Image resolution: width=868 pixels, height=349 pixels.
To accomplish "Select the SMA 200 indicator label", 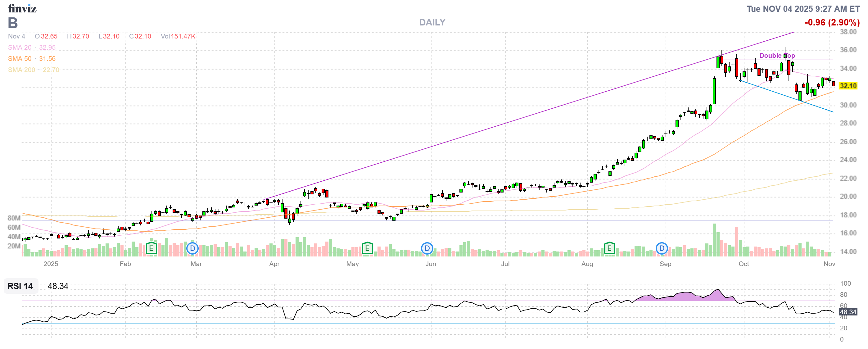I will click(x=21, y=70).
